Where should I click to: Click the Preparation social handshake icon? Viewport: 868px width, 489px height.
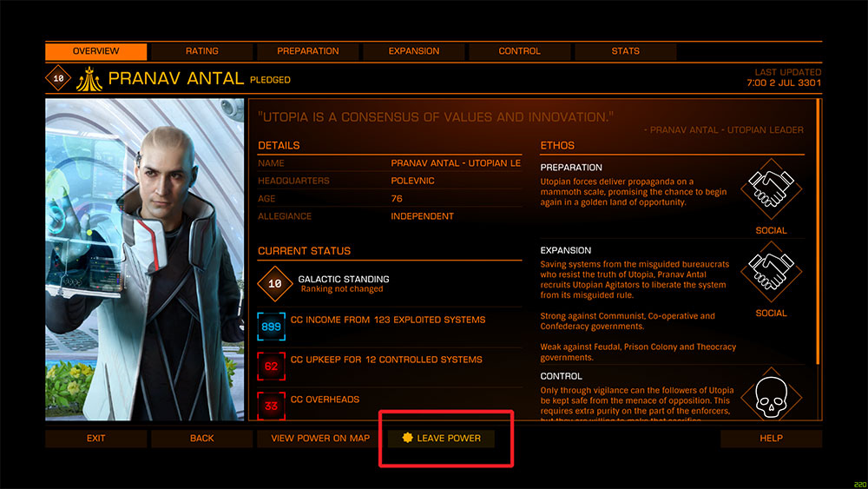[771, 188]
